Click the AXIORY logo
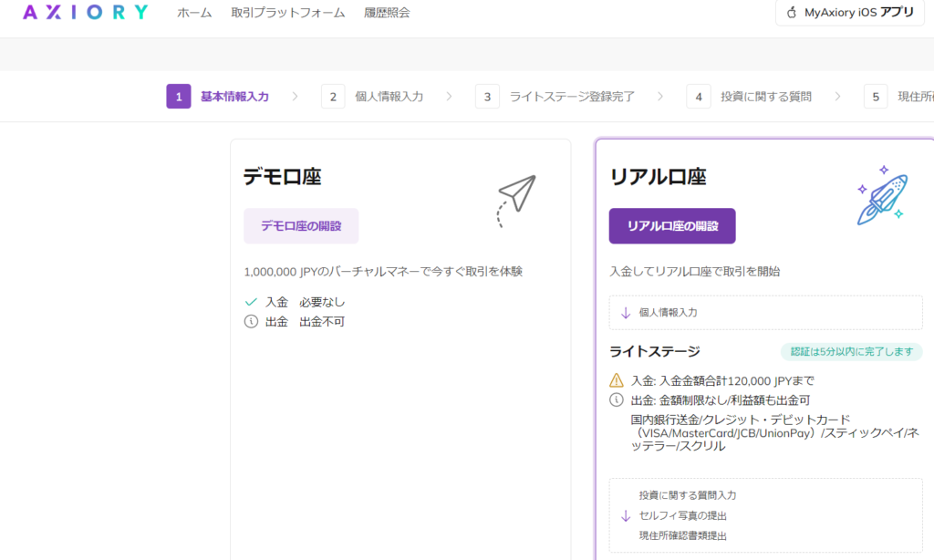This screenshot has height=560, width=934. pyautogui.click(x=85, y=12)
